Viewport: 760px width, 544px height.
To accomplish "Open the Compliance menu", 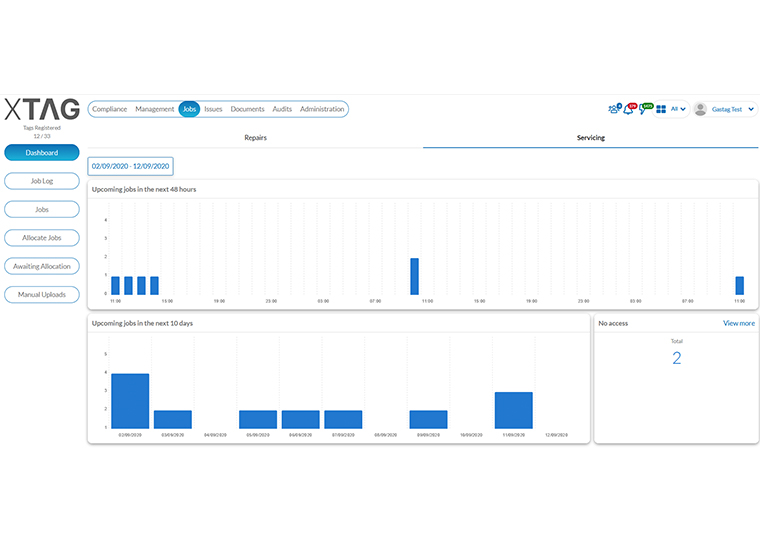I will [110, 109].
